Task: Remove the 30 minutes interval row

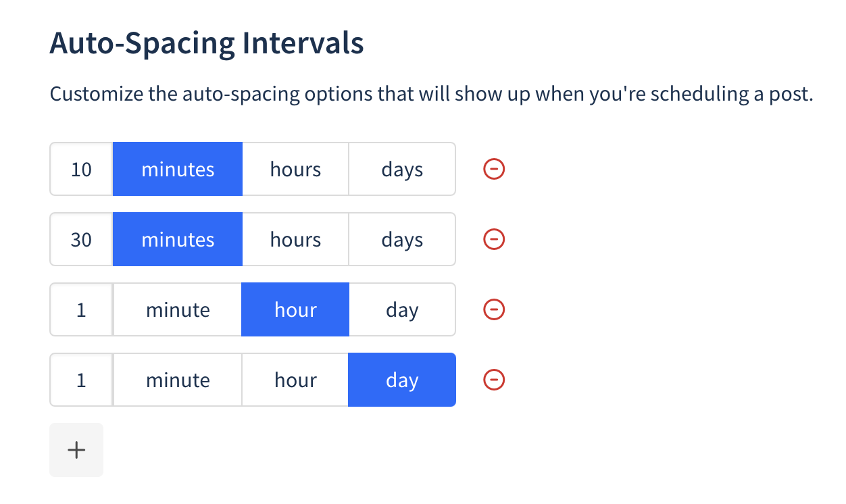Action: tap(495, 239)
